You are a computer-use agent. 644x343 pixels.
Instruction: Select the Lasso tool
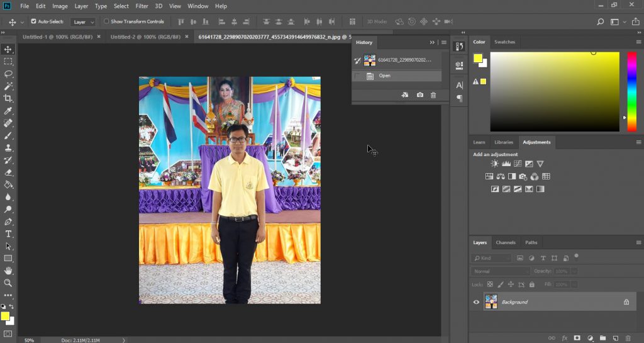(8, 74)
